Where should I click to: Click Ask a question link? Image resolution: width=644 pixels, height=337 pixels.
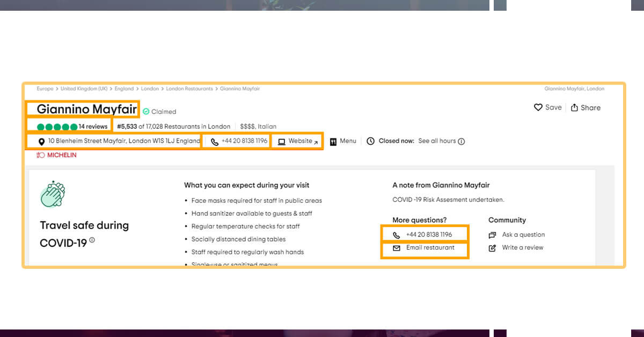(x=523, y=235)
